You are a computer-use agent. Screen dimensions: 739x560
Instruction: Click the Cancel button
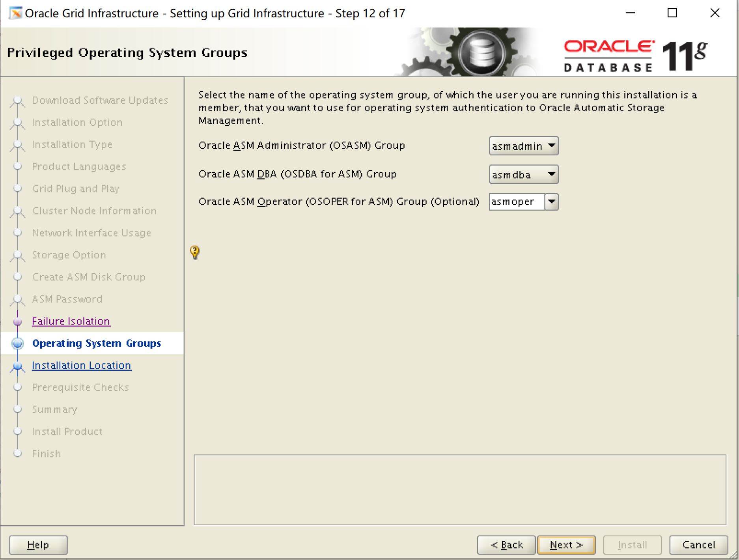tap(698, 545)
